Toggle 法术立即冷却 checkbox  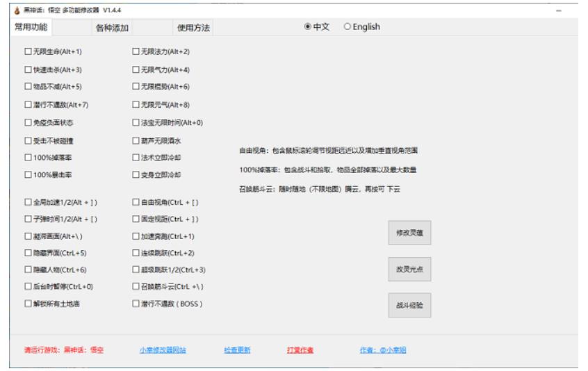136,158
